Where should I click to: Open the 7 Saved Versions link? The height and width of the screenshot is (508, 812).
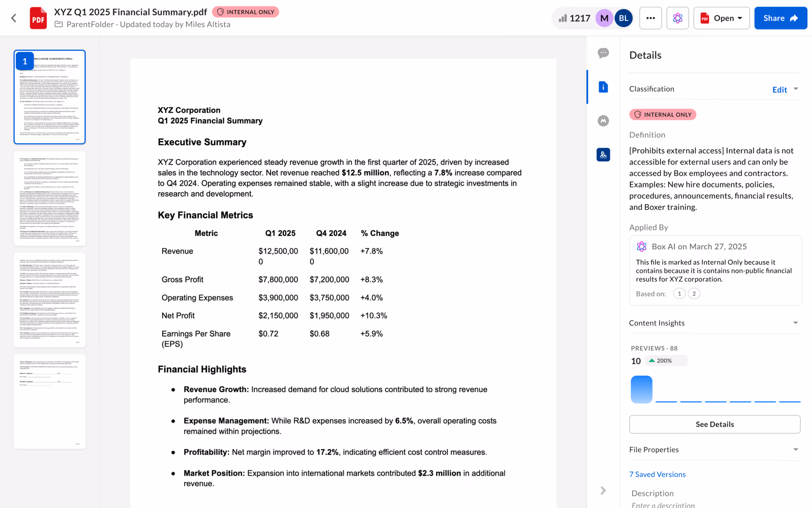coord(657,474)
